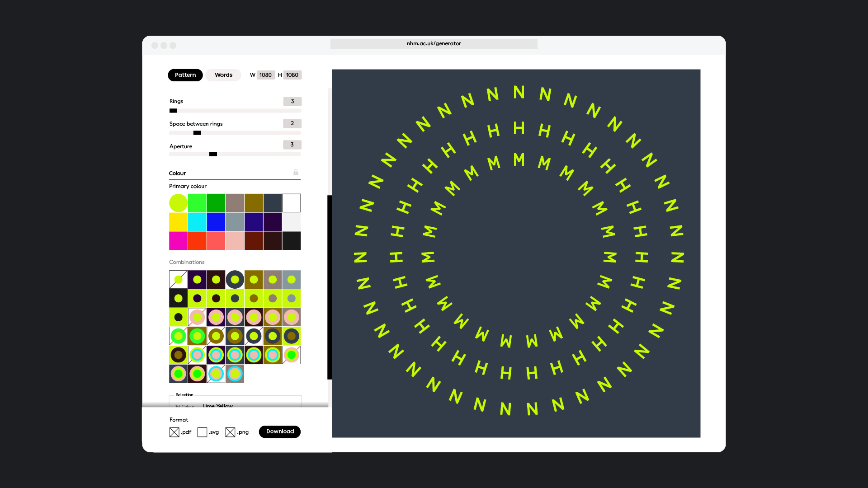Choose taupe background cyan ring pink lime combination
The image size is (868, 488).
(x=235, y=374)
